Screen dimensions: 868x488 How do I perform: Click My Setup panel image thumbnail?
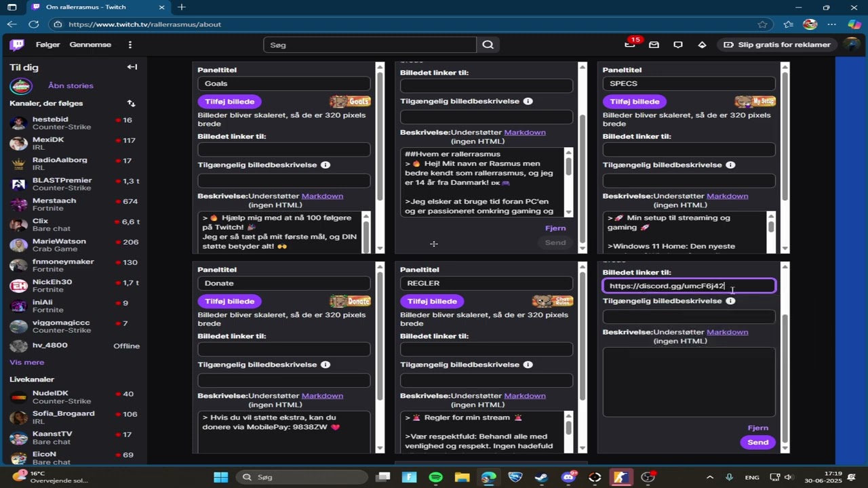(x=755, y=102)
